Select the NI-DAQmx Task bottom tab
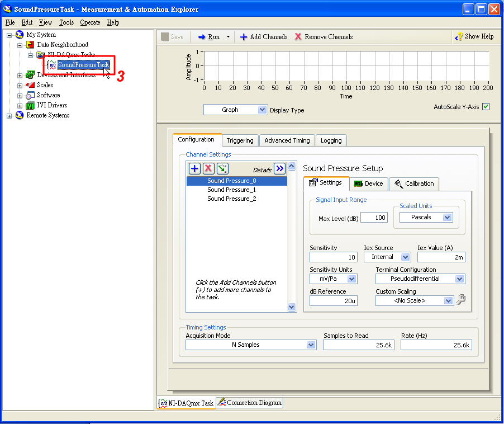Viewport: 504px width, 424px height. 187,403
